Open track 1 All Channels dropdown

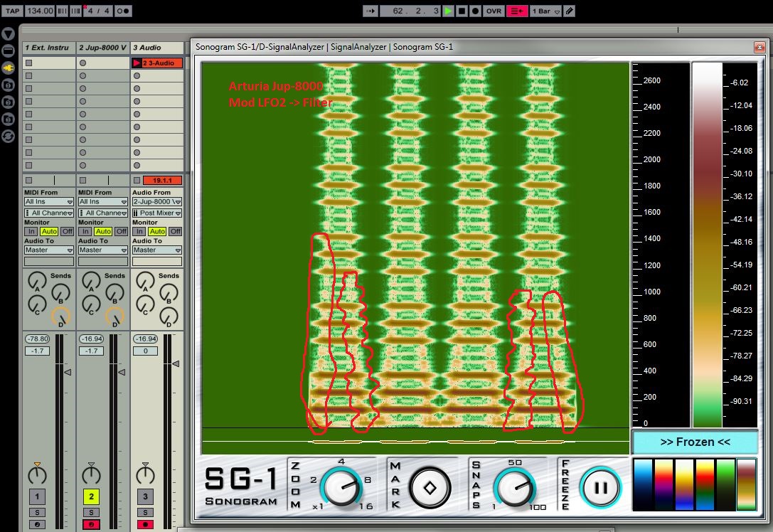coord(49,213)
